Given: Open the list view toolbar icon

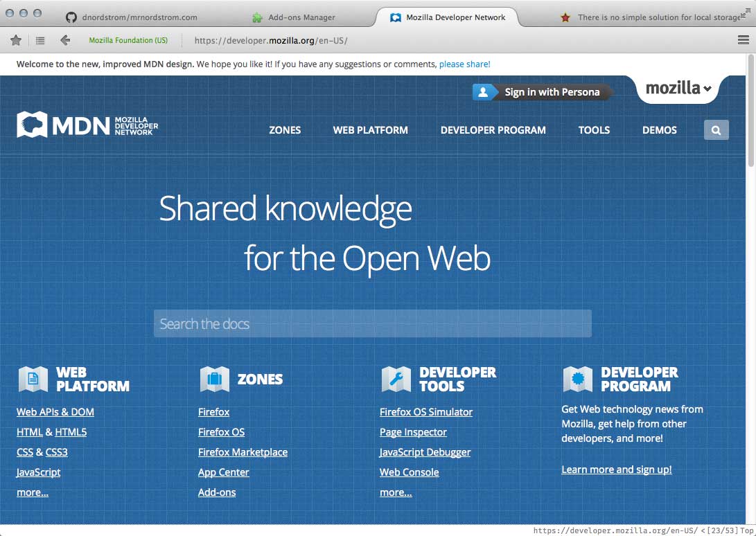Looking at the screenshot, I should tap(40, 40).
